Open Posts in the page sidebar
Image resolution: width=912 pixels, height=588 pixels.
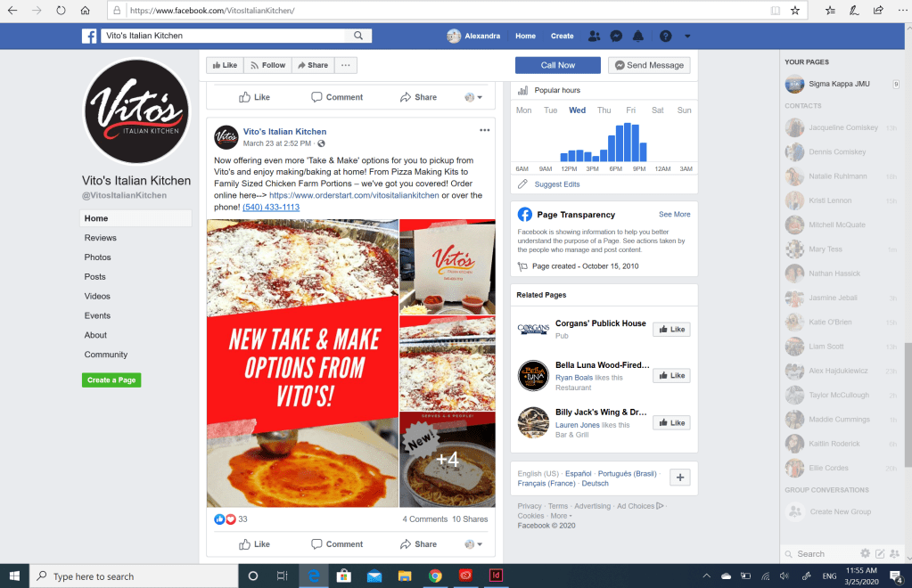(x=94, y=276)
